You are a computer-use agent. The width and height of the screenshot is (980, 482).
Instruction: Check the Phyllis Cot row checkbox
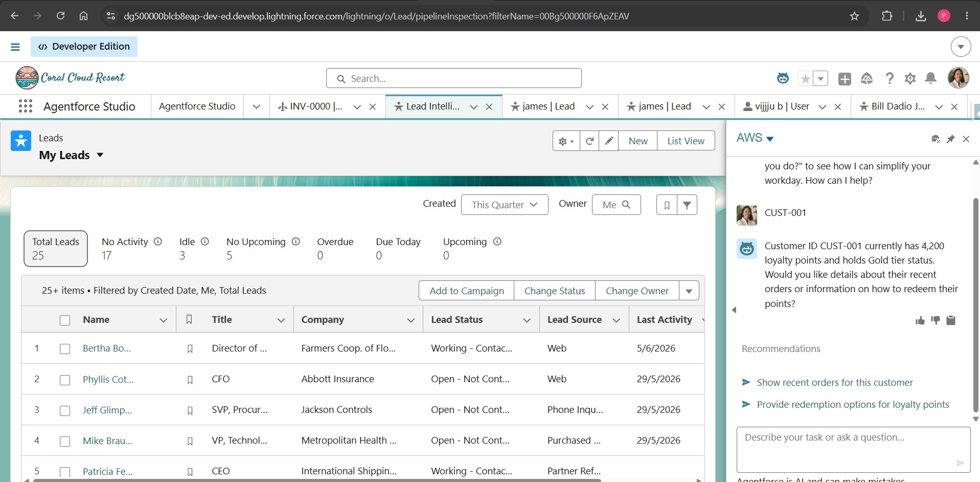click(x=65, y=380)
